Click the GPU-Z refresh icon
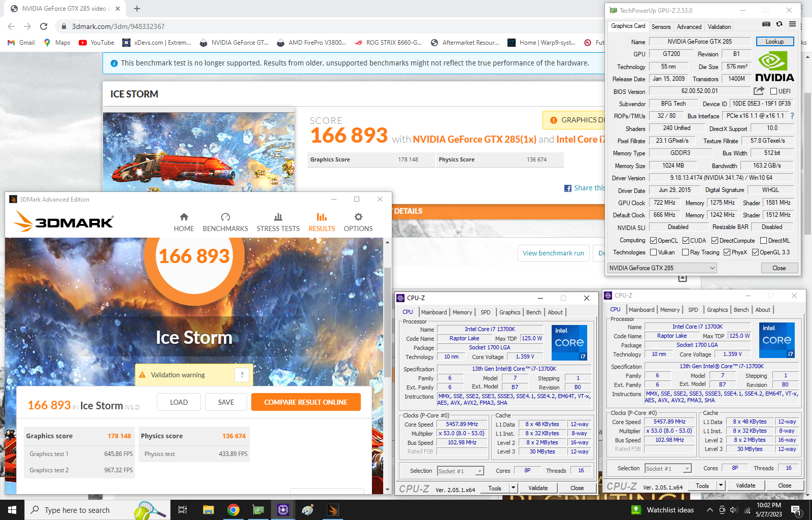The height and width of the screenshot is (520, 812). point(779,24)
